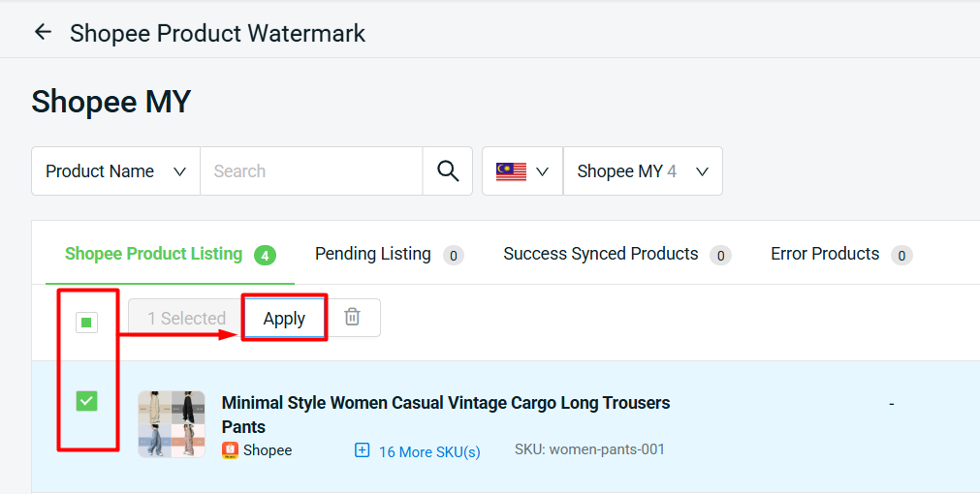Open the Product Name search-type dropdown
Image resolution: width=980 pixels, height=494 pixels.
click(115, 171)
